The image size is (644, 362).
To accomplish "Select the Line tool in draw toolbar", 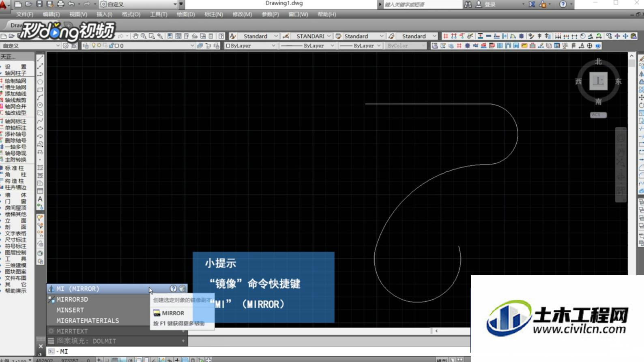I will [x=40, y=58].
